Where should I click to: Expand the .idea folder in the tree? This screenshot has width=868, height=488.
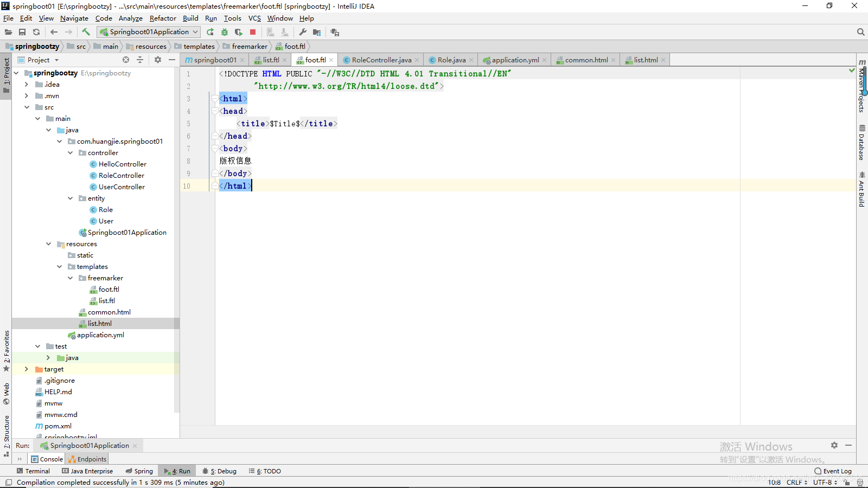click(27, 84)
